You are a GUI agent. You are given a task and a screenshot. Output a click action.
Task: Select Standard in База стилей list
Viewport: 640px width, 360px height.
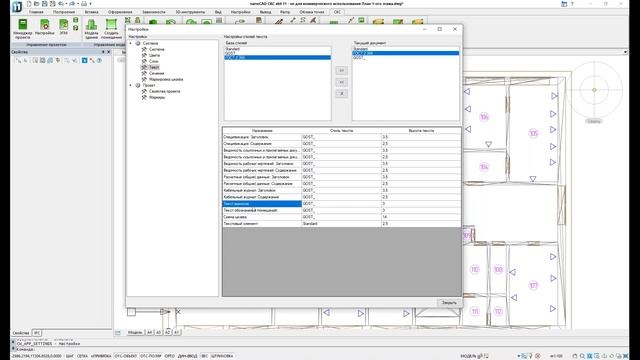coord(278,49)
